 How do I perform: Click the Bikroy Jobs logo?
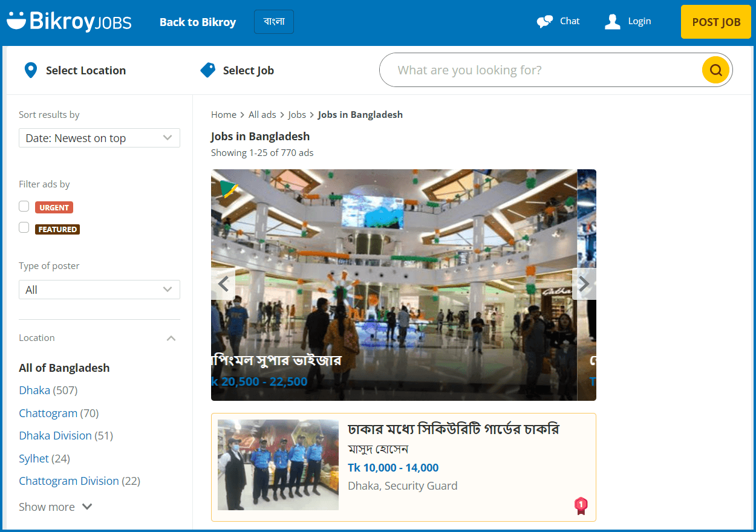click(x=69, y=22)
